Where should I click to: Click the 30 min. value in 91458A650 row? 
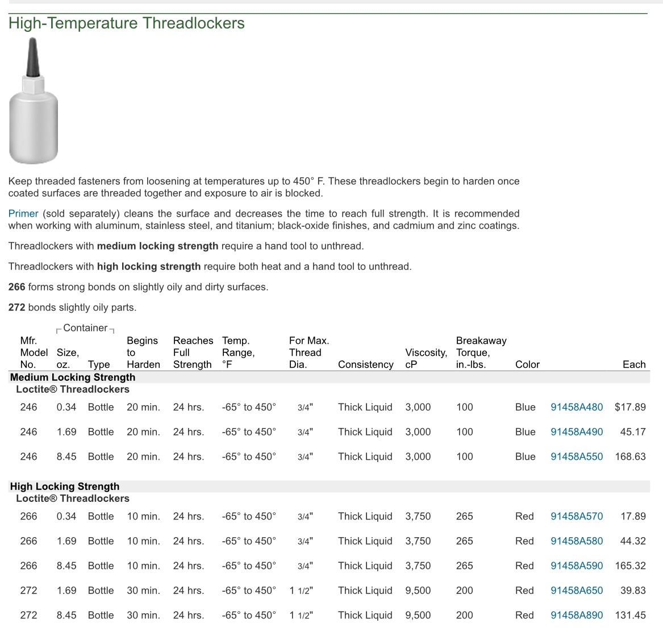coord(143,590)
